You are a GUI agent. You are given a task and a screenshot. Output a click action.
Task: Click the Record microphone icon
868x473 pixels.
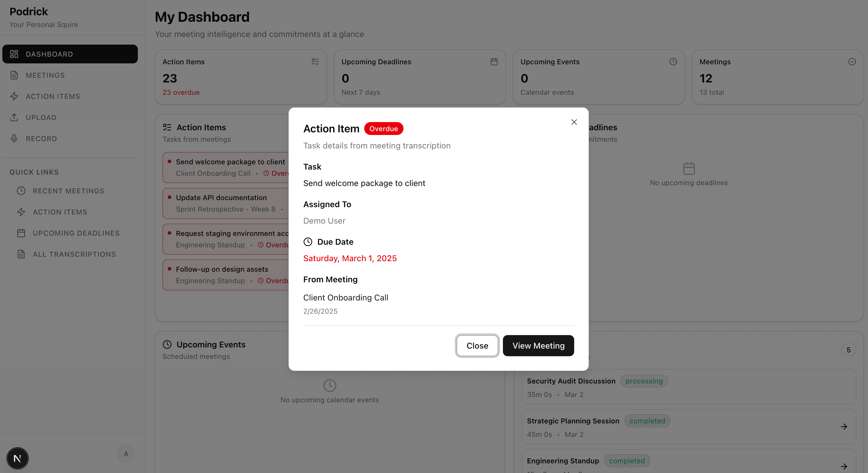click(x=14, y=138)
